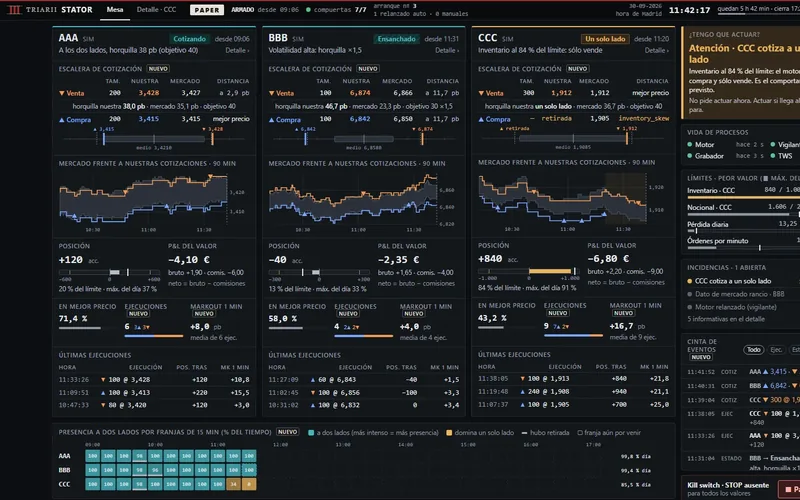Click the green Motor process status dot
Viewport: 800px width, 500px height.
click(x=690, y=145)
